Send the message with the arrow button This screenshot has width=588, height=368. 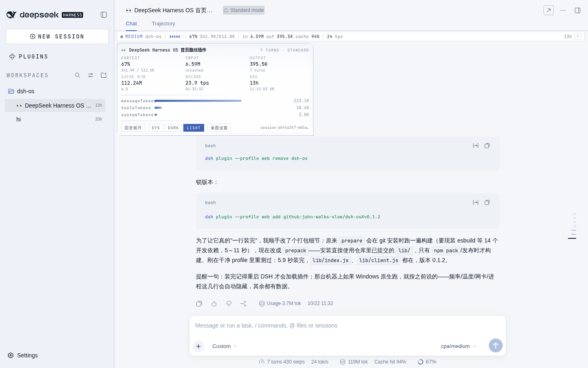(496, 346)
